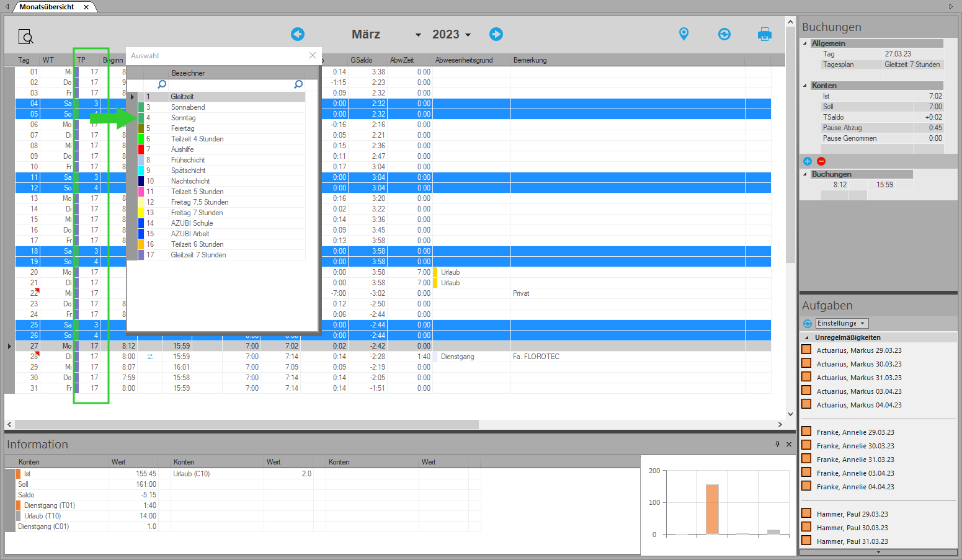Click the refresh icon in the top toolbar
This screenshot has width=962, height=560.
[724, 34]
